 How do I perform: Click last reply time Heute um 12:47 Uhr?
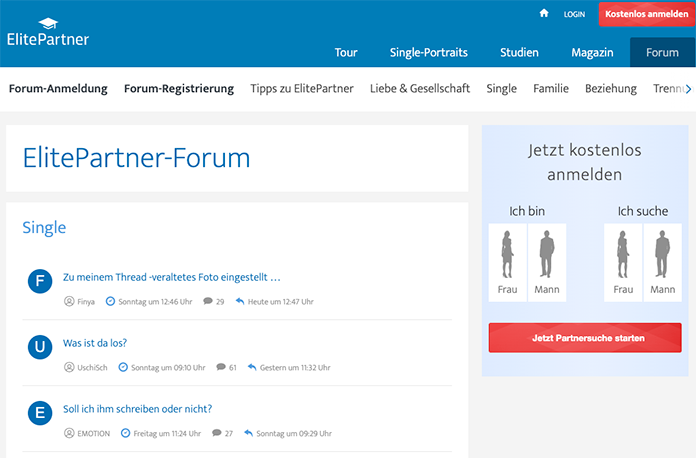281,302
